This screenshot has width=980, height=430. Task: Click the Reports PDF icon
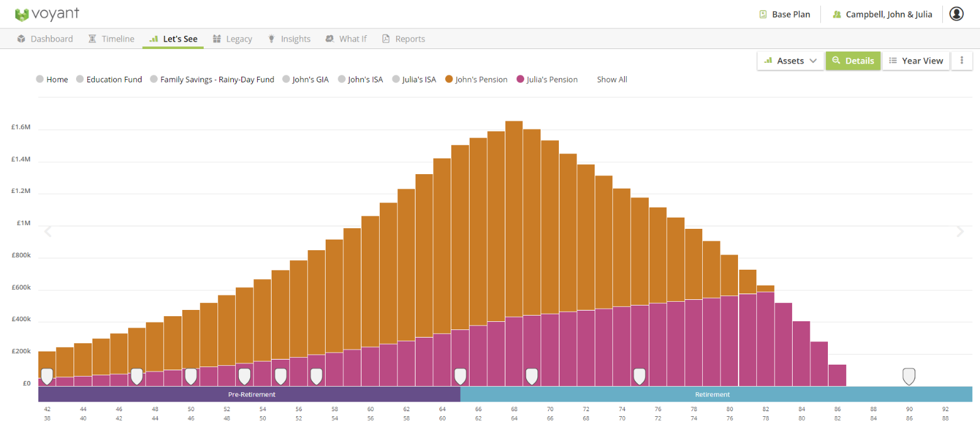pyautogui.click(x=385, y=39)
